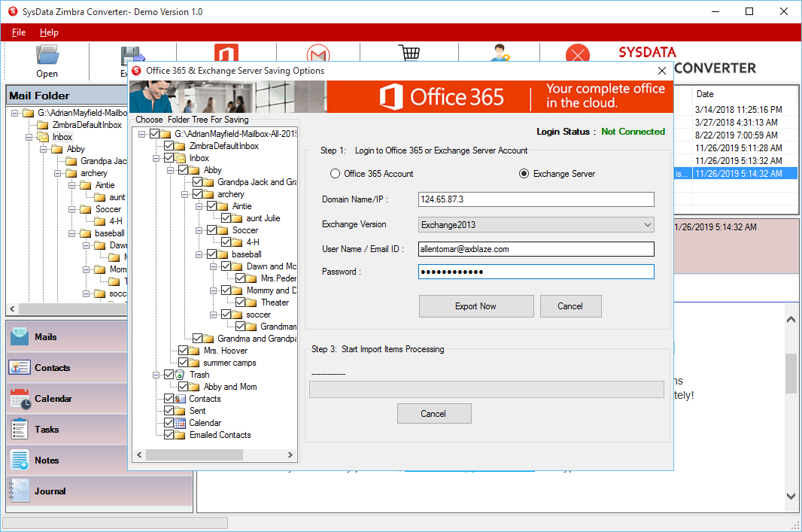Open the Help menu
Screen dimensions: 802x532
point(49,32)
